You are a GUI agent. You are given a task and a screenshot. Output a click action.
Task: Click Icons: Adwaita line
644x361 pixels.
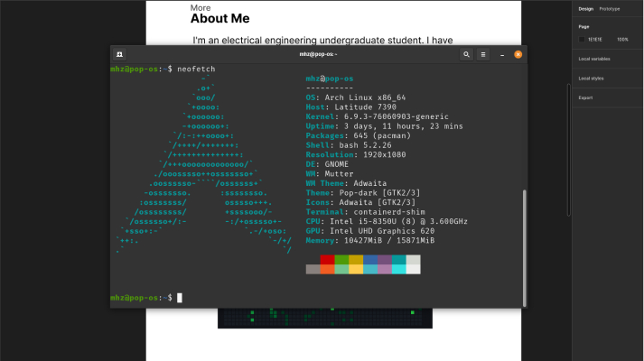point(360,202)
